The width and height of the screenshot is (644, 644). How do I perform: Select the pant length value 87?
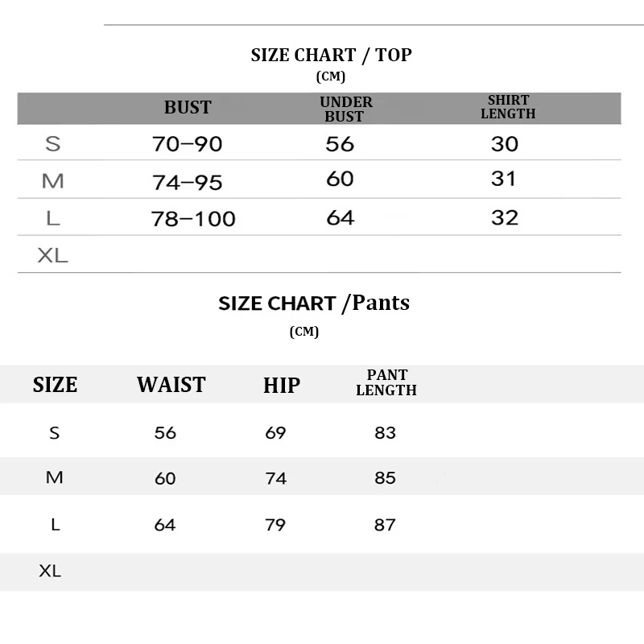coord(385,525)
